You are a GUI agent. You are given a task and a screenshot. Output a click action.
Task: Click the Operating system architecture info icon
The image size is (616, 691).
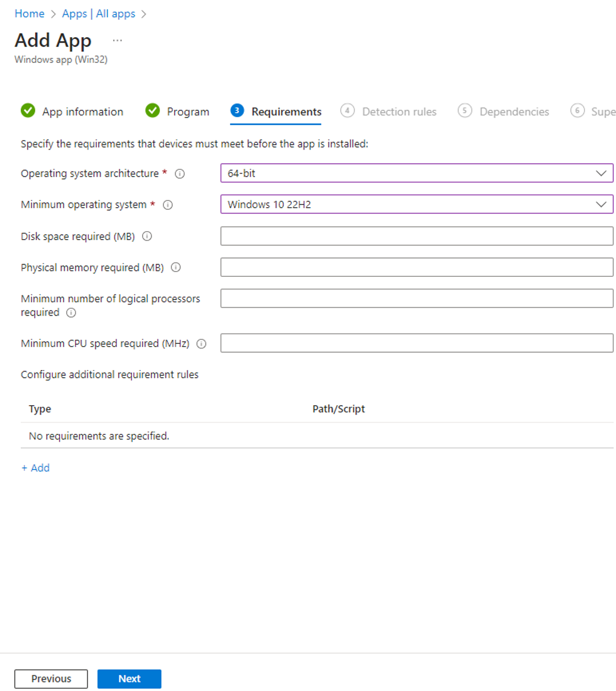point(180,173)
